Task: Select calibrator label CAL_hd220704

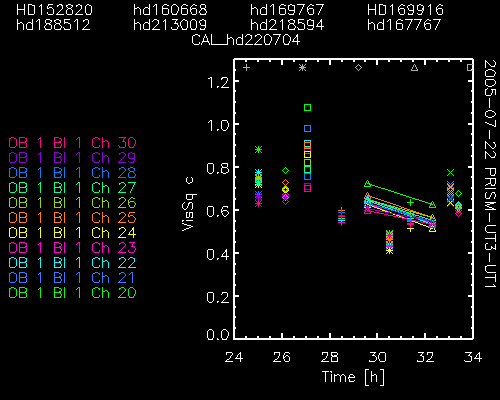Action: click(246, 40)
